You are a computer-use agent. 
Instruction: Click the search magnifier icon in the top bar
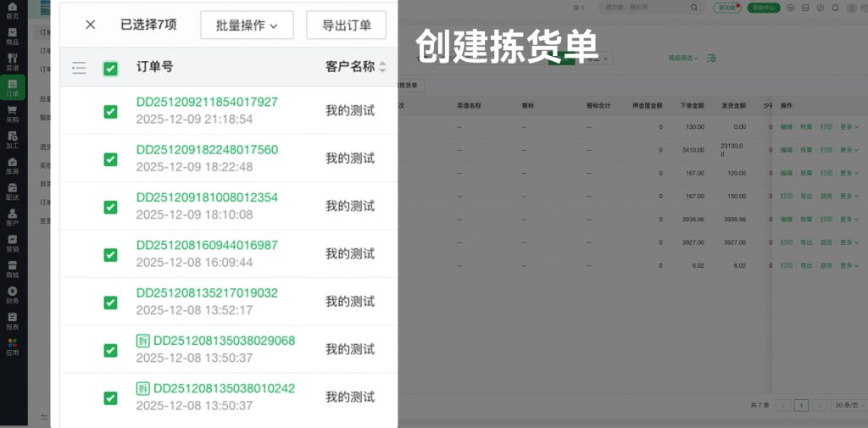pyautogui.click(x=695, y=8)
